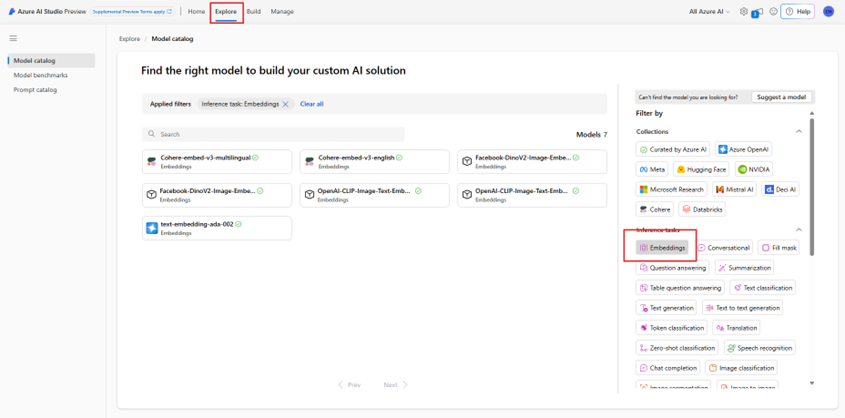Click the feedback smiley icon
Screen dimensions: 845x418
773,12
